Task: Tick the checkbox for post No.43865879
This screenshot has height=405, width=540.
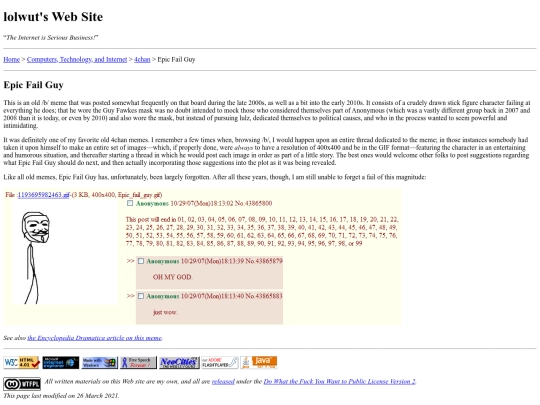Action: pos(141,261)
